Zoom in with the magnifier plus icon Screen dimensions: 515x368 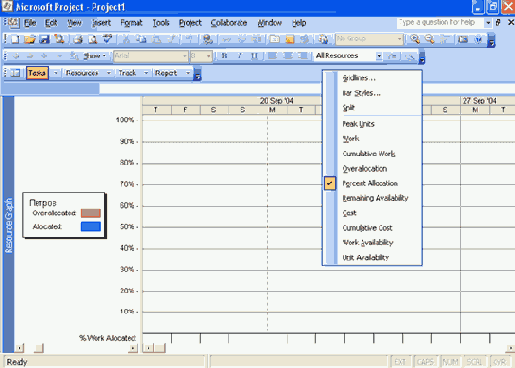[x=415, y=39]
